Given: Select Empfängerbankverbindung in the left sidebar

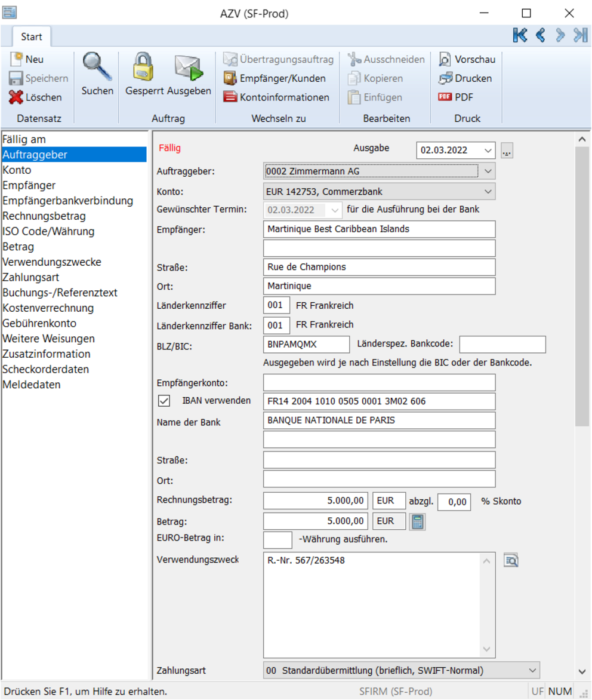Looking at the screenshot, I should 68,200.
